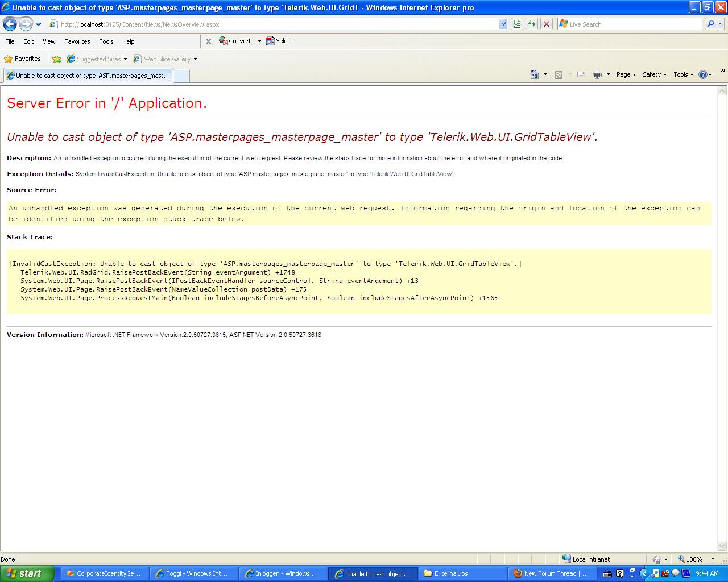Switch to New Forum Thread Firefox window
Image resolution: width=728 pixels, height=582 pixels.
553,573
